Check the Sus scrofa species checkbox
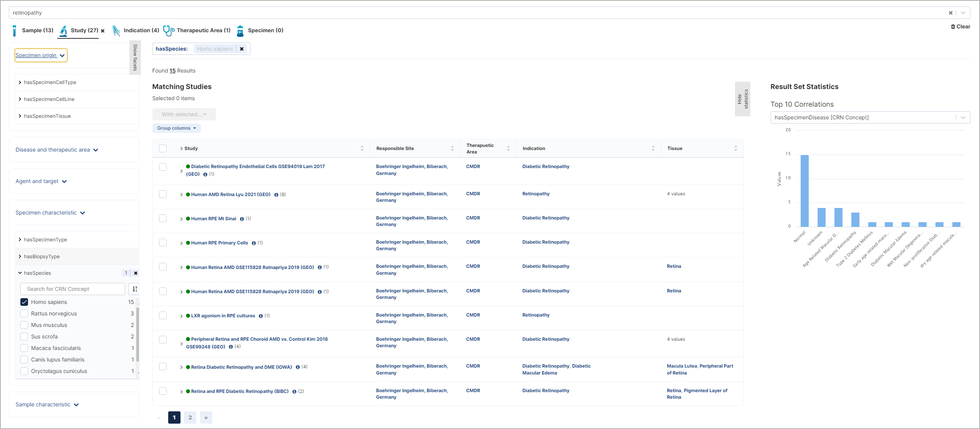The image size is (980, 429). tap(24, 337)
